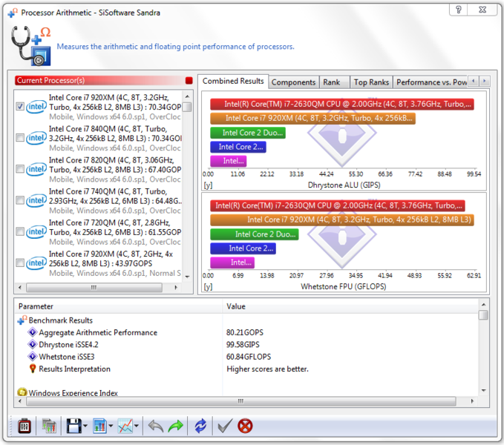This screenshot has width=504, height=445.
Task: Click the Dhrystone iSSE4.2 diamond icon
Action: pyautogui.click(x=33, y=344)
